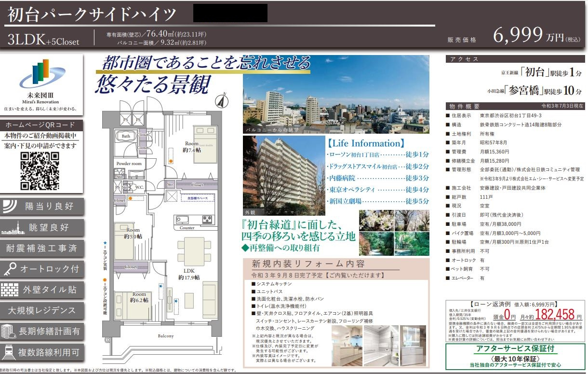Viewport: 588px width, 374px height.
Task: Select the 耐震補強工事済 badge
Action: [42, 249]
